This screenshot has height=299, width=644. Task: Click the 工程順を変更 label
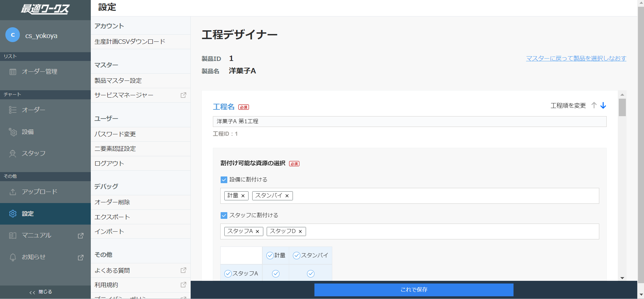[x=568, y=106]
